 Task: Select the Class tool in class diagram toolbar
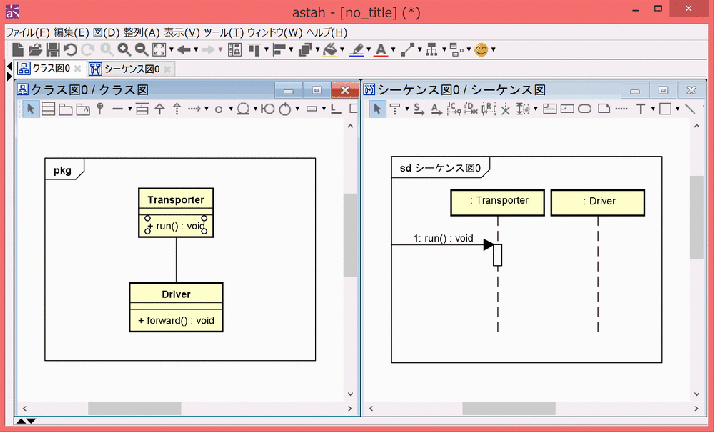pos(48,109)
